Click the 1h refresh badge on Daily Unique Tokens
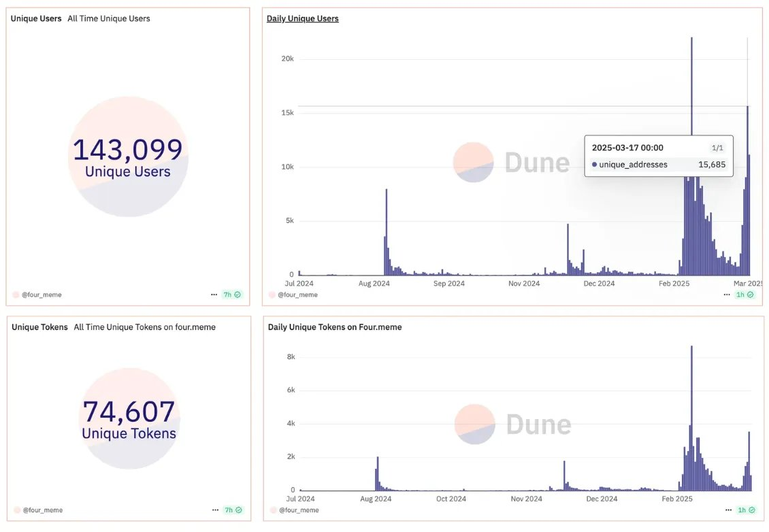 745,510
